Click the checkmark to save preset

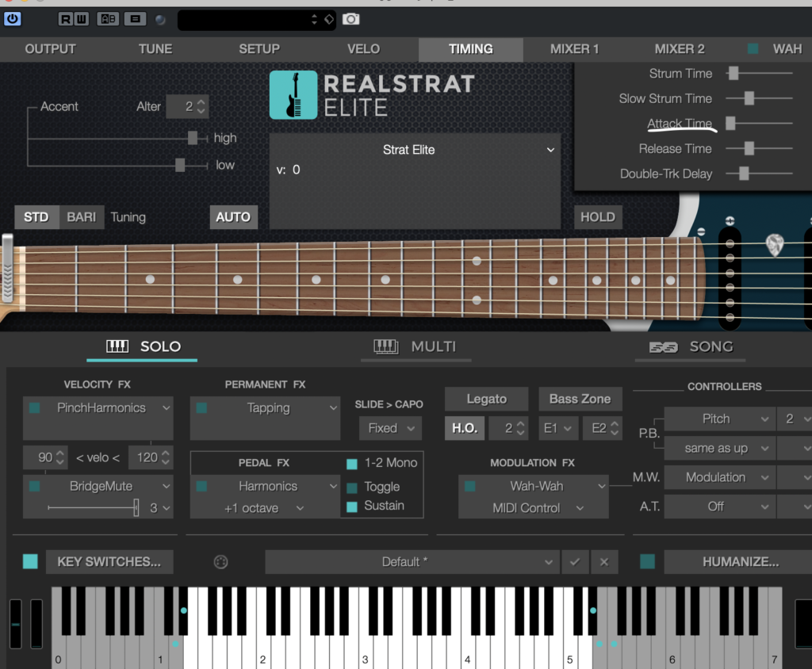[575, 562]
